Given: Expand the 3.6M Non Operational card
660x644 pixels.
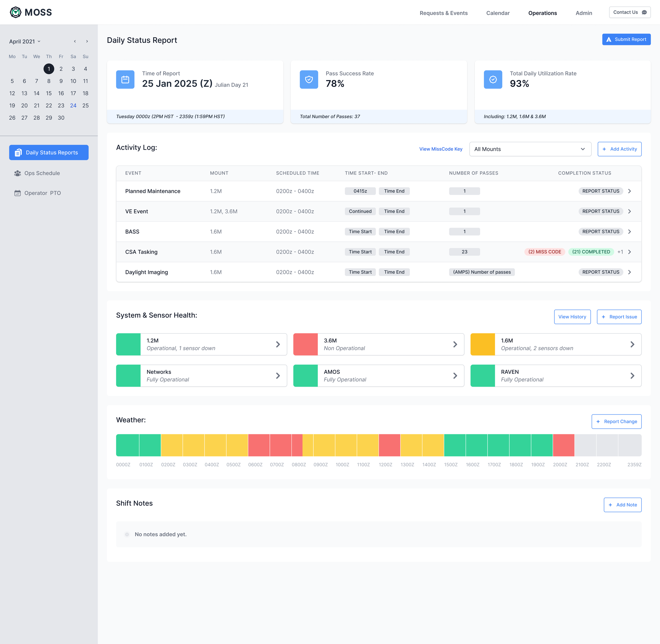Looking at the screenshot, I should tap(455, 344).
